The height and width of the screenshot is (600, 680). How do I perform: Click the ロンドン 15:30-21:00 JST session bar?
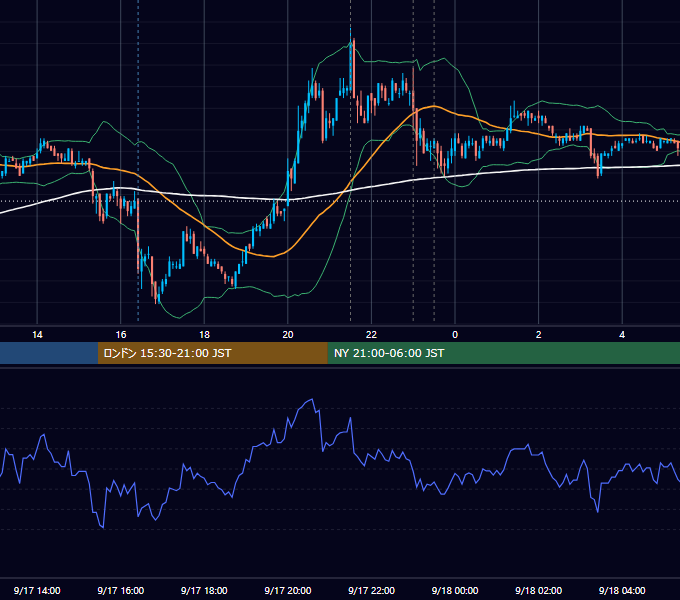tap(212, 353)
